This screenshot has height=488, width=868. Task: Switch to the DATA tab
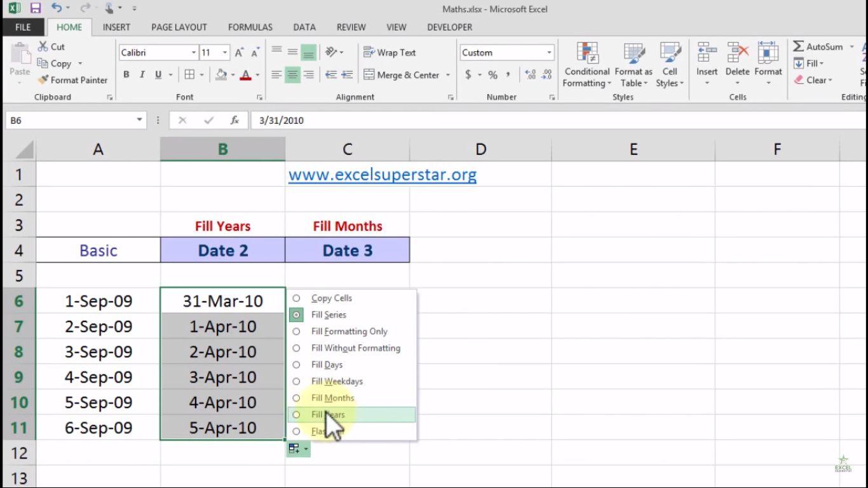pos(304,27)
